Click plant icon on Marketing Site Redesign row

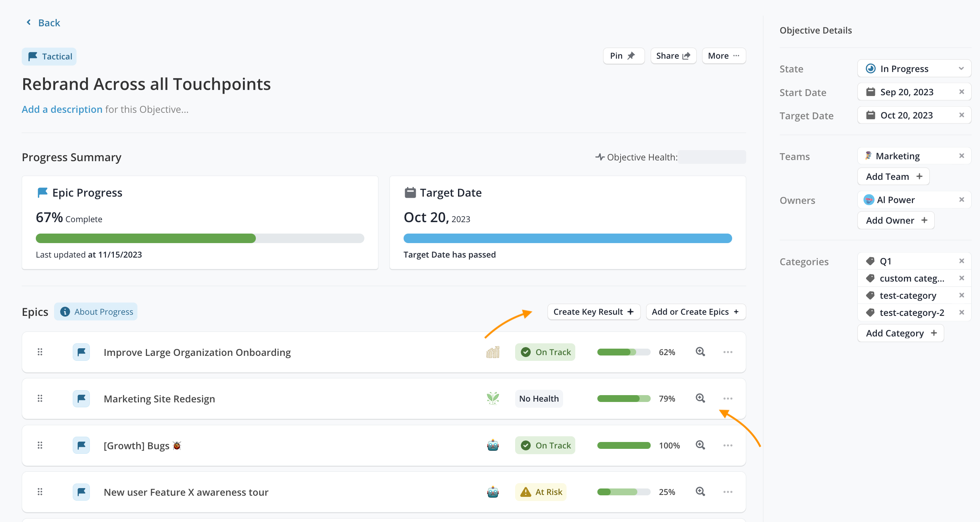[x=493, y=399]
